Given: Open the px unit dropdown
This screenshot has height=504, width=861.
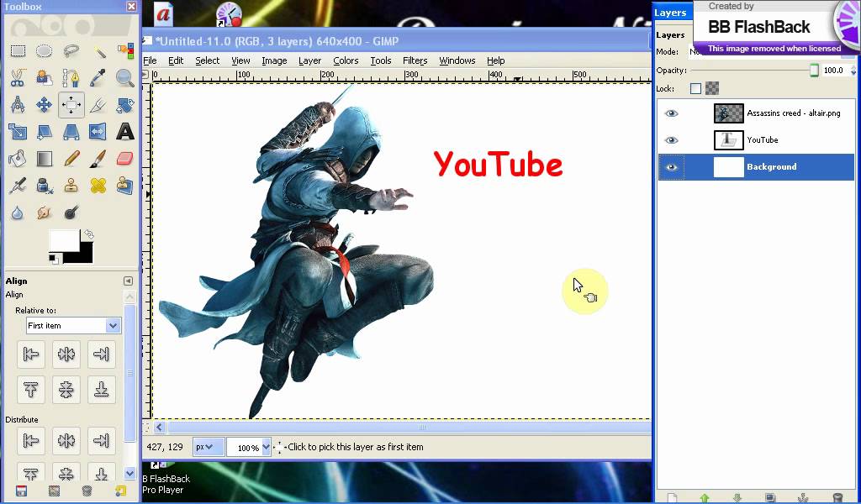Looking at the screenshot, I should [209, 447].
